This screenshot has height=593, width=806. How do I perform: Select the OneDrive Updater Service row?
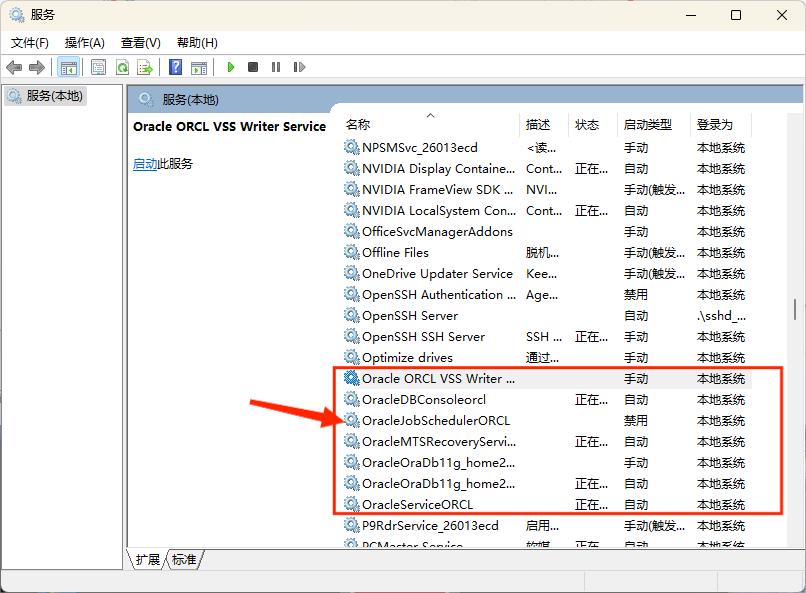(547, 274)
